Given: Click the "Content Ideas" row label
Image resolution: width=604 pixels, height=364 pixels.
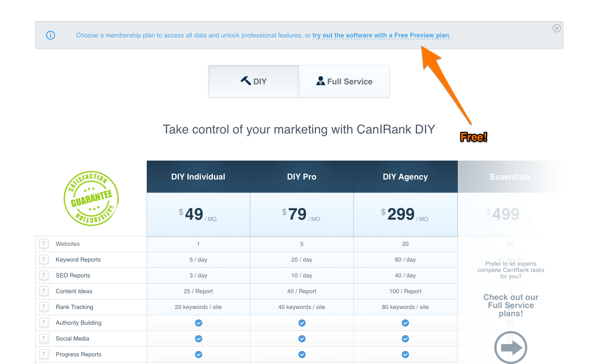Looking at the screenshot, I should pyautogui.click(x=74, y=291).
